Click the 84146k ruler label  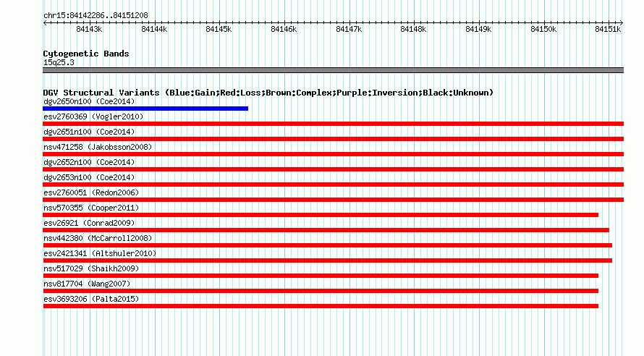tap(284, 29)
